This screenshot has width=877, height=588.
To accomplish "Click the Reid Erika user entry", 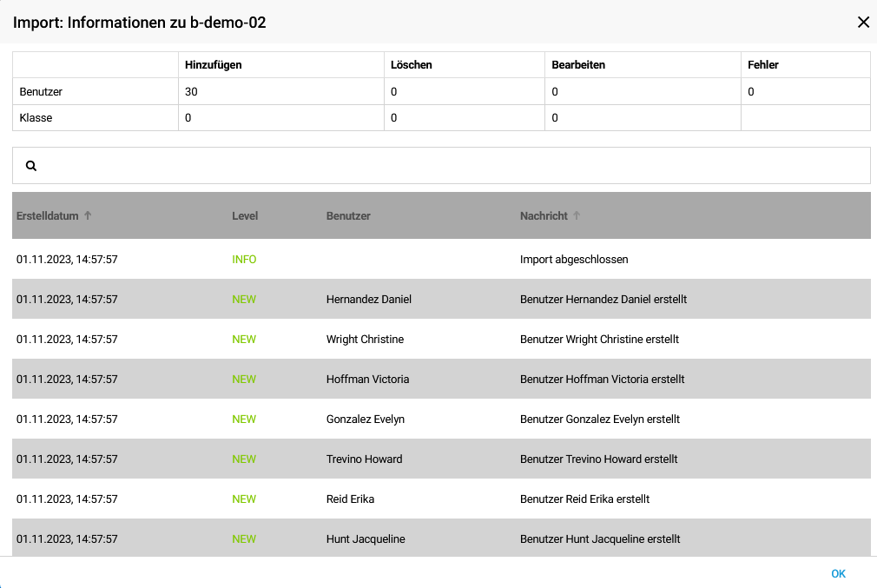I will coord(350,499).
